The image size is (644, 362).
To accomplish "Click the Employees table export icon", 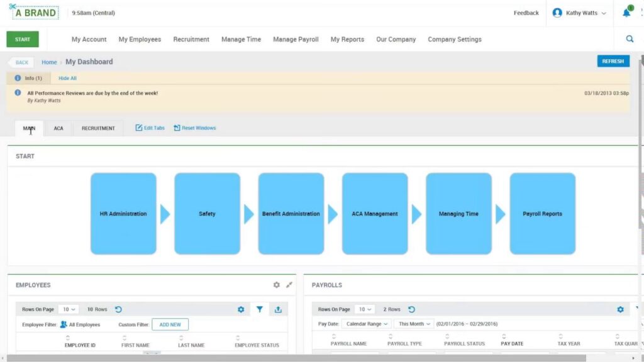I will [278, 309].
